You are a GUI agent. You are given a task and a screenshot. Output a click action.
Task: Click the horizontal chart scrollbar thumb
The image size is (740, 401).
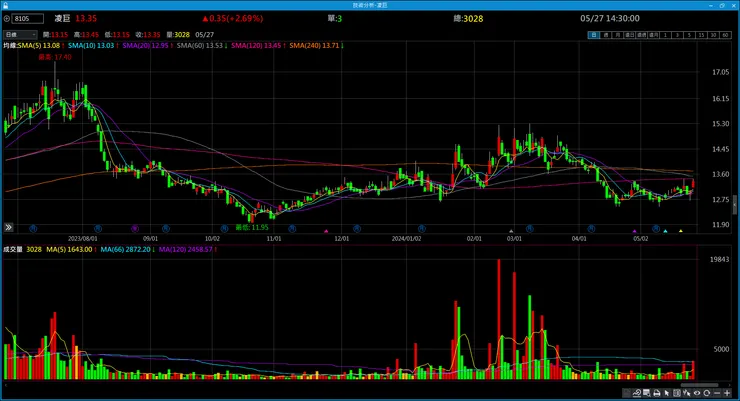pos(699,385)
